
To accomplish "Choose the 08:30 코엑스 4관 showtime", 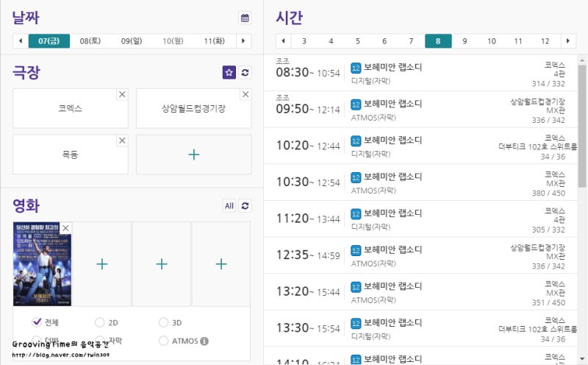I will click(420, 73).
